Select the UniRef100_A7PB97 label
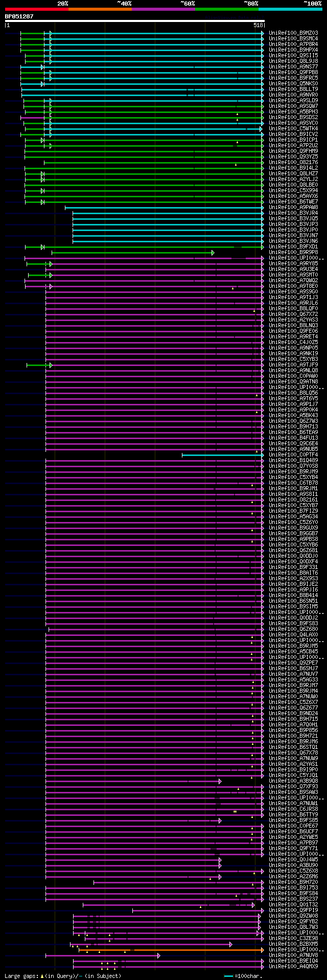 pyautogui.click(x=293, y=843)
